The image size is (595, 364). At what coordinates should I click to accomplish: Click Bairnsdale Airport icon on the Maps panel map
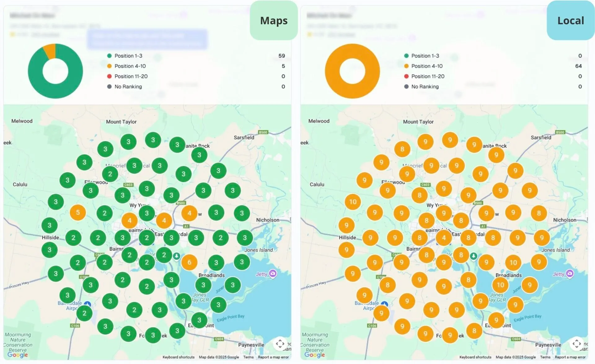pos(88,304)
